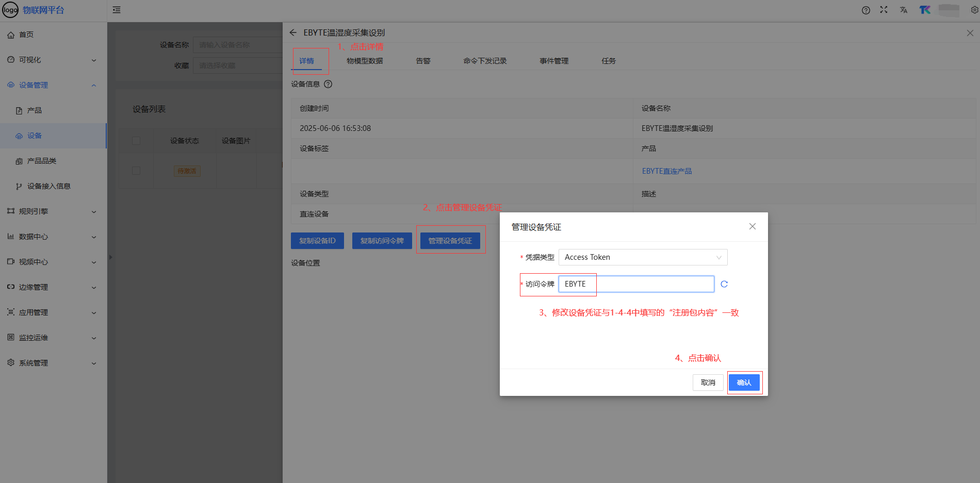The width and height of the screenshot is (980, 483).
Task: Click the refresh icon beside access token field
Action: [x=724, y=284]
